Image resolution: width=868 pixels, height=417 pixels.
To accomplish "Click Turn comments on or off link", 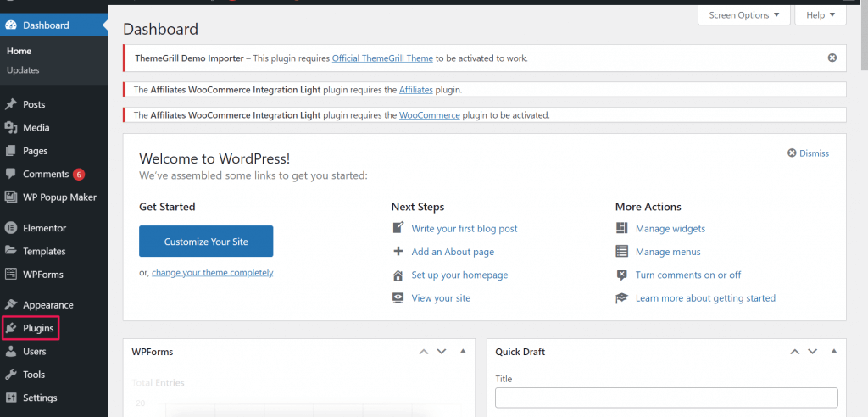I will click(x=688, y=275).
